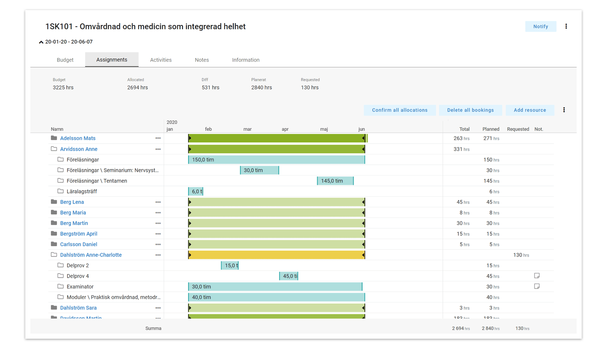Open Dahlström Anne-Charlotte's three-dot menu
The width and height of the screenshot is (607, 364).
tap(158, 255)
